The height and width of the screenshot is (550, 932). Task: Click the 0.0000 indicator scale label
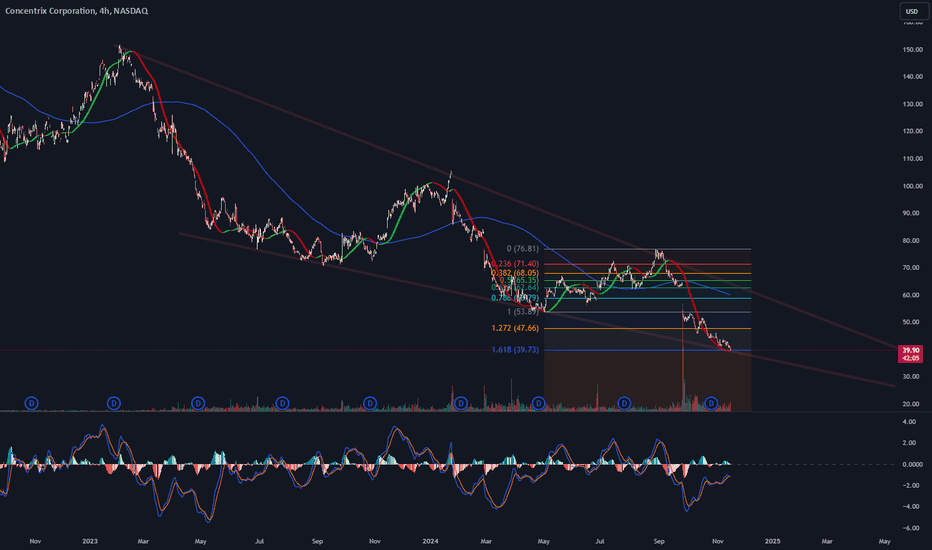pos(912,464)
